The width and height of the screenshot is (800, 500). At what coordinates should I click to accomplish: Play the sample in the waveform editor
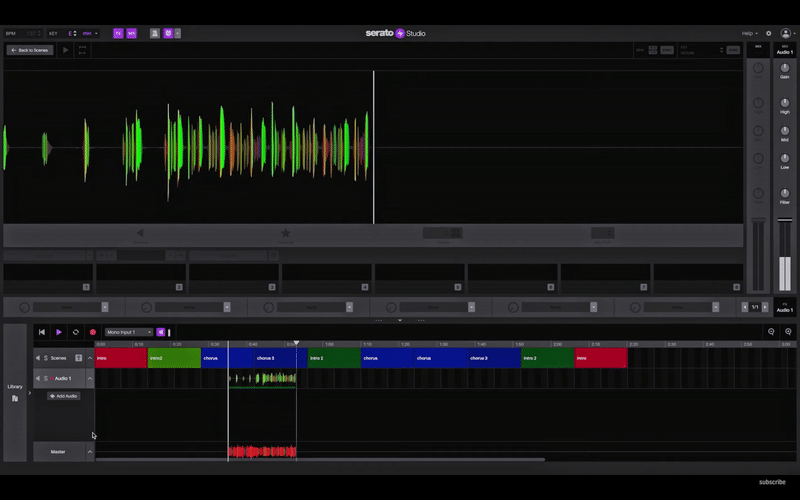click(65, 50)
